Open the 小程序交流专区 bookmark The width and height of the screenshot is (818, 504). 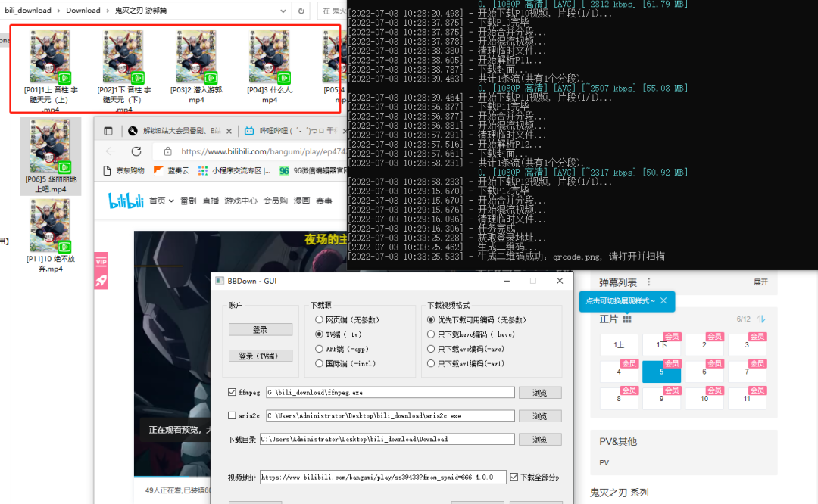234,170
